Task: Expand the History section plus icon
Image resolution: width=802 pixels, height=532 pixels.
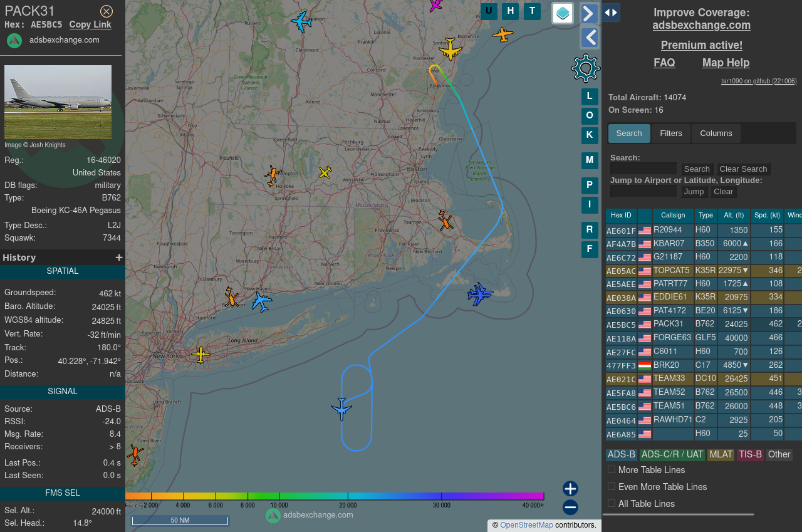Action: pyautogui.click(x=119, y=258)
